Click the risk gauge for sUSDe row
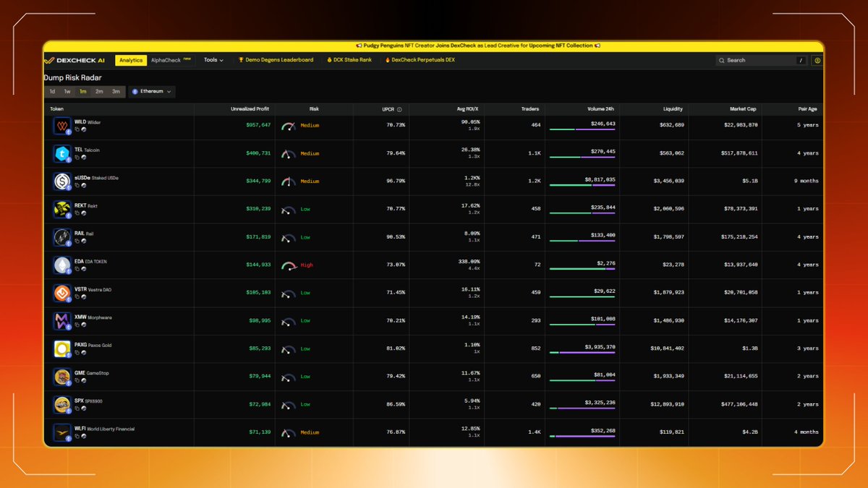868x488 pixels. tap(289, 181)
